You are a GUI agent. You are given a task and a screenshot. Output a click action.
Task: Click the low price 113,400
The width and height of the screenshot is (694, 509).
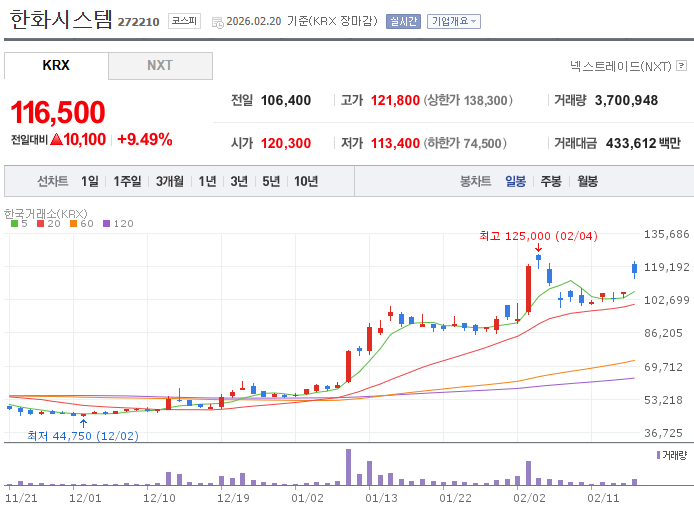tap(395, 143)
